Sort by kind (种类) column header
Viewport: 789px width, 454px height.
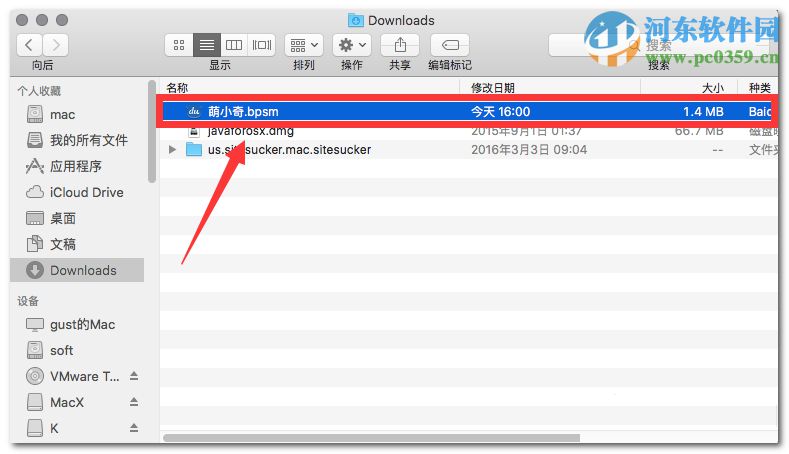click(758, 88)
